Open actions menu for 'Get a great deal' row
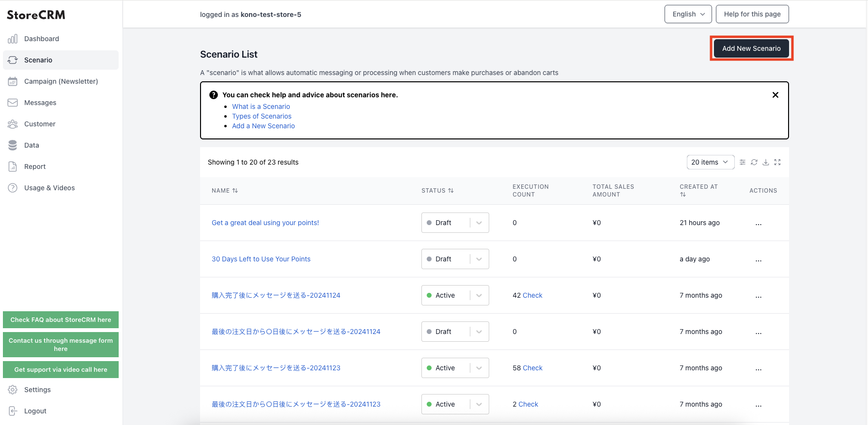The width and height of the screenshot is (868, 425). pos(759,224)
